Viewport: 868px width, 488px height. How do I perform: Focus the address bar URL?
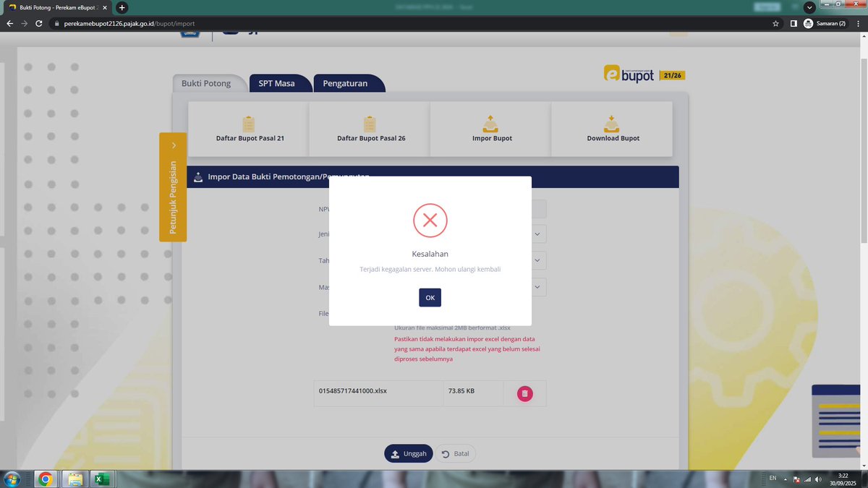129,23
